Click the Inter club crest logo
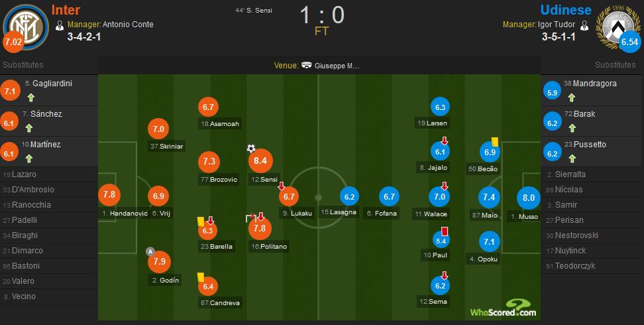This screenshot has height=325, width=644. pyautogui.click(x=26, y=27)
